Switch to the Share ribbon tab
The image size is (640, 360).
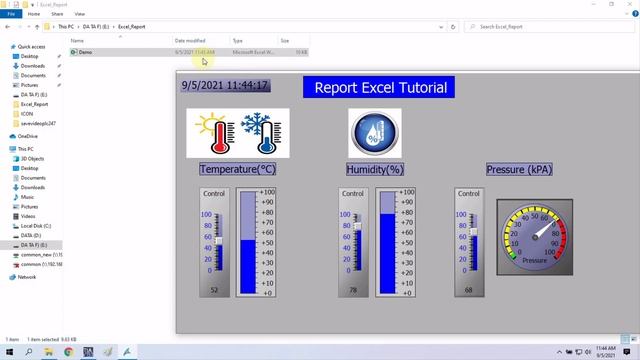[x=57, y=14]
